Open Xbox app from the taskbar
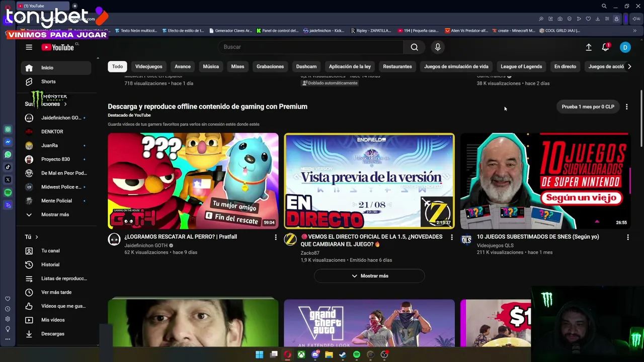Image resolution: width=644 pixels, height=362 pixels. (301, 354)
